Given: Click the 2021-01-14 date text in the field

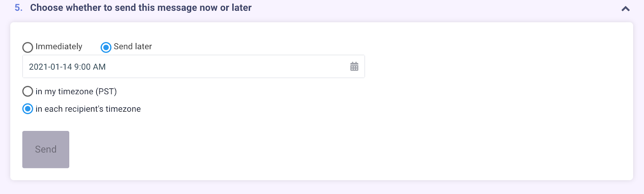Looking at the screenshot, I should tap(50, 67).
